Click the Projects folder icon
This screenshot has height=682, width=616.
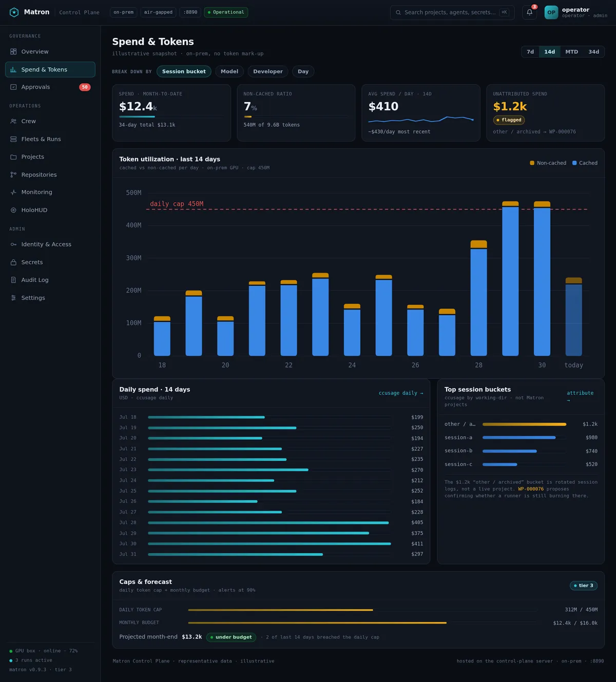(13, 157)
